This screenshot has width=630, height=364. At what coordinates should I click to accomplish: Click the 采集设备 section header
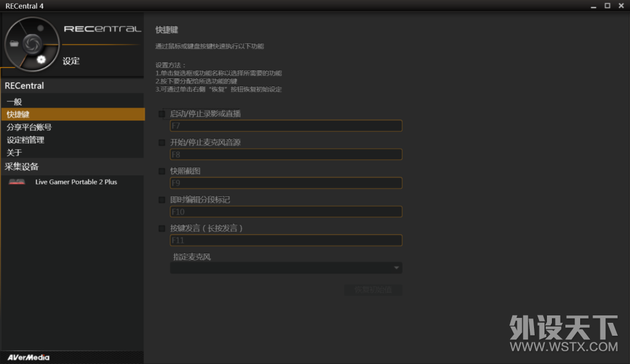22,167
